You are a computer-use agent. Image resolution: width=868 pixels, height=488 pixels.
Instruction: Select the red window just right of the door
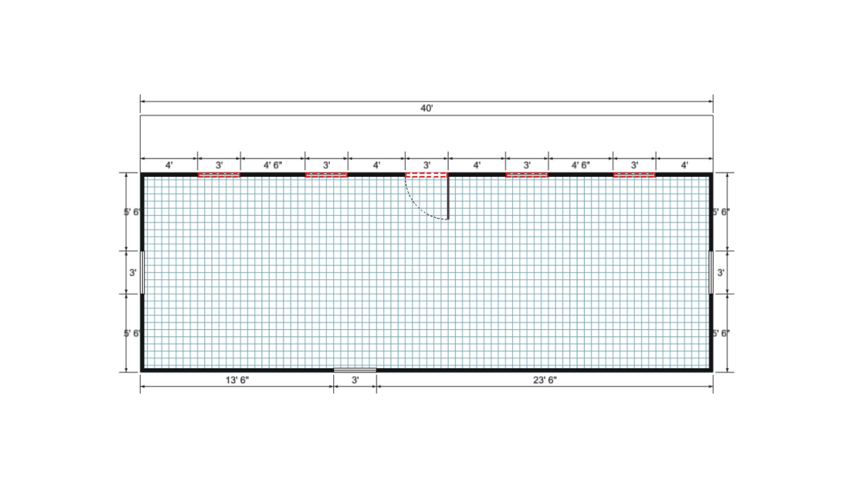[527, 175]
